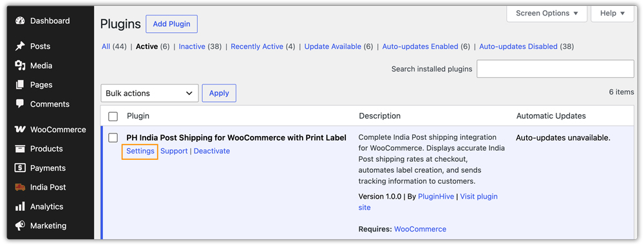Filter by Active plugins
Screen dimensions: 644x245
coord(147,47)
